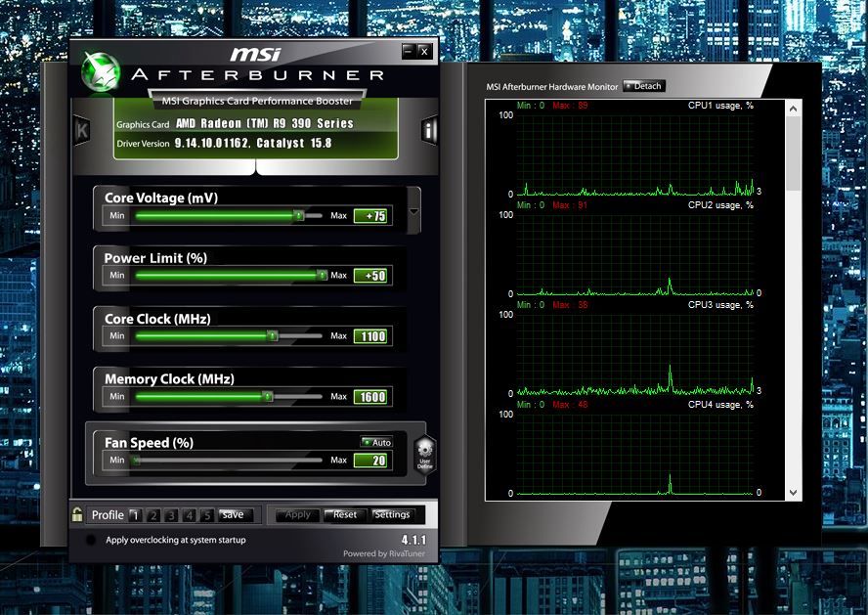868x615 pixels.
Task: Click the Fan Speed slider track
Action: (228, 460)
